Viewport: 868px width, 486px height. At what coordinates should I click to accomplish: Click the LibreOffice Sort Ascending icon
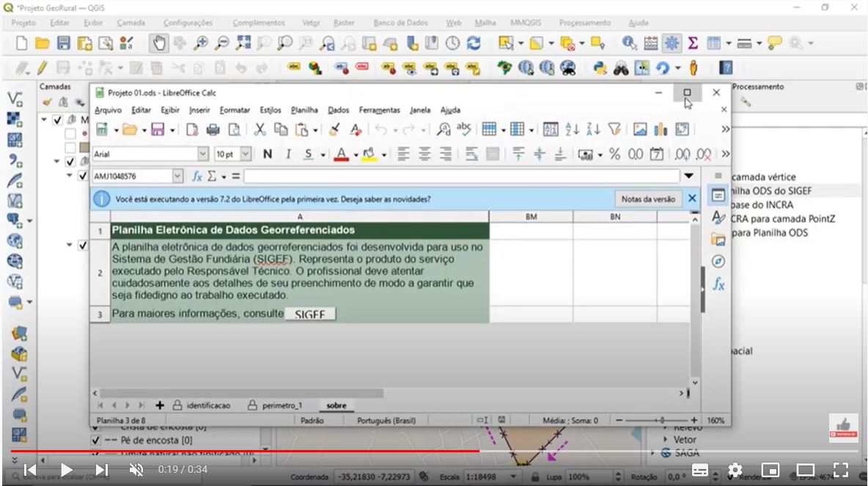pyautogui.click(x=572, y=130)
